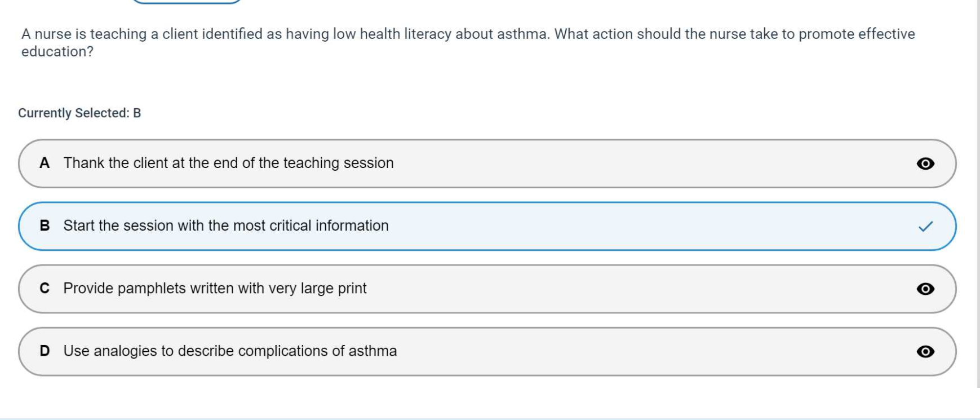Screen dimensions: 980x420
Task: Select answer 'Provide pamphlets written with very large print'
Action: coord(215,288)
